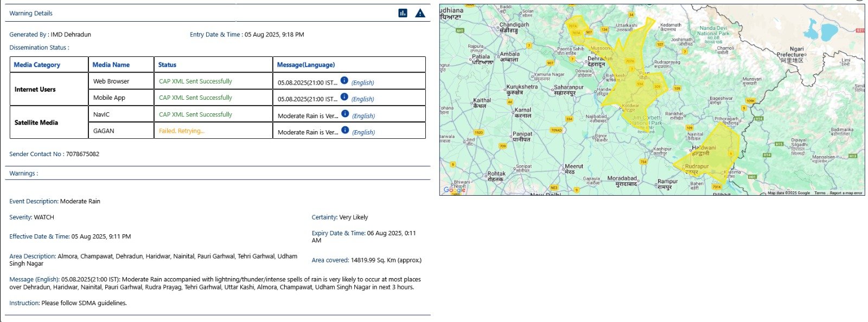The width and height of the screenshot is (868, 322).
Task: Open English link in Mobile App row
Action: click(x=362, y=99)
